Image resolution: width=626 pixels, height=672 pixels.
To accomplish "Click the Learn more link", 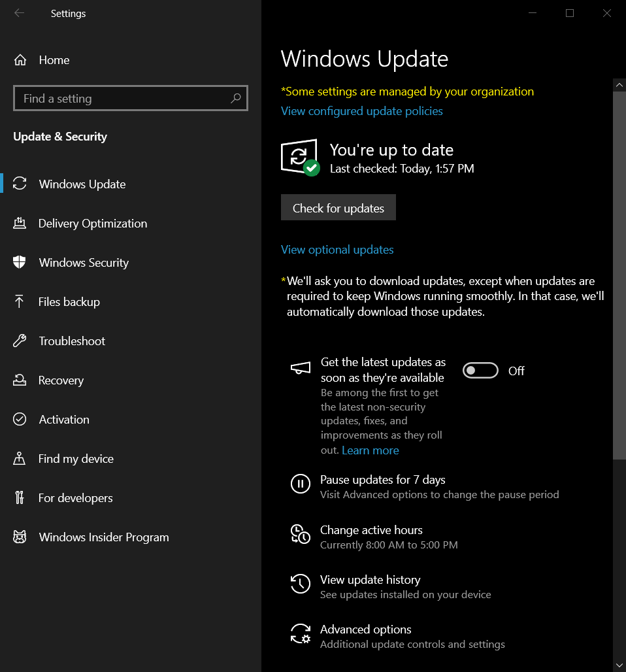I will 371,450.
